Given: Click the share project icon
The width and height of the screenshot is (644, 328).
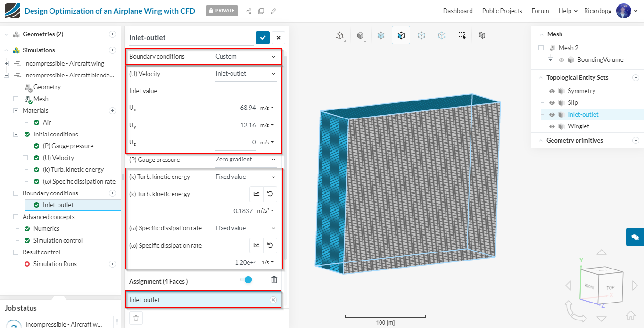Looking at the screenshot, I should [x=249, y=11].
